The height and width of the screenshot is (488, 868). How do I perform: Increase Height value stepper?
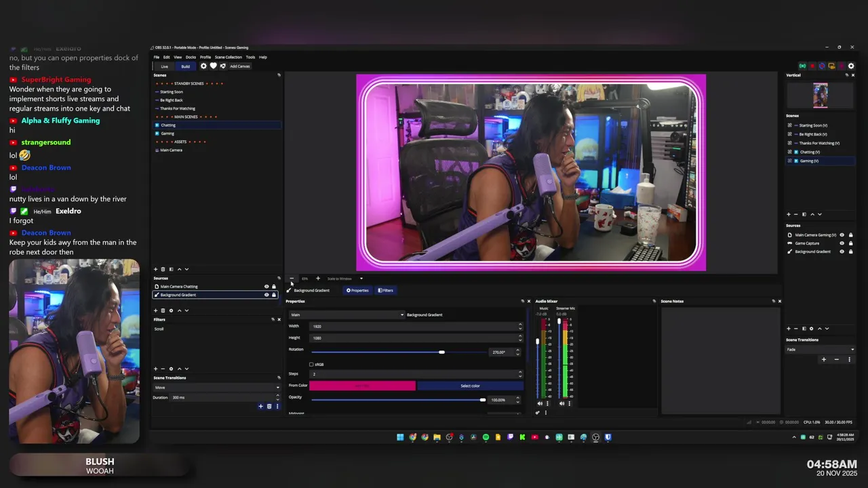(x=520, y=336)
